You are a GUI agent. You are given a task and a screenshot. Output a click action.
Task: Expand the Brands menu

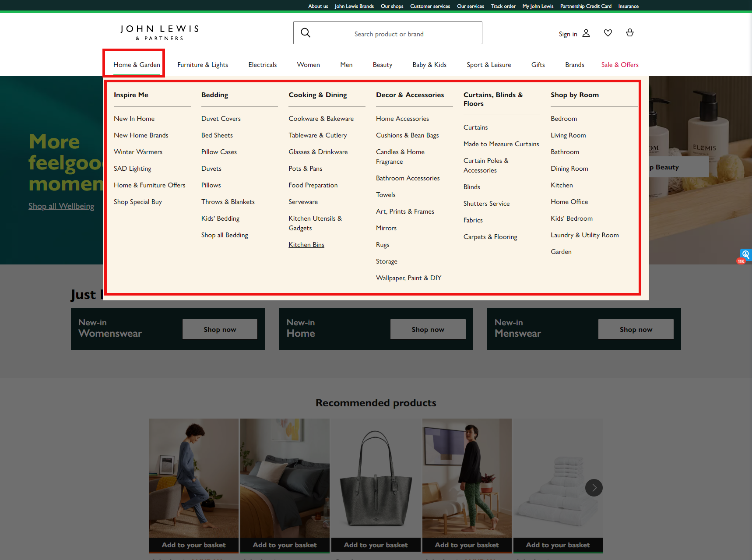(x=574, y=64)
